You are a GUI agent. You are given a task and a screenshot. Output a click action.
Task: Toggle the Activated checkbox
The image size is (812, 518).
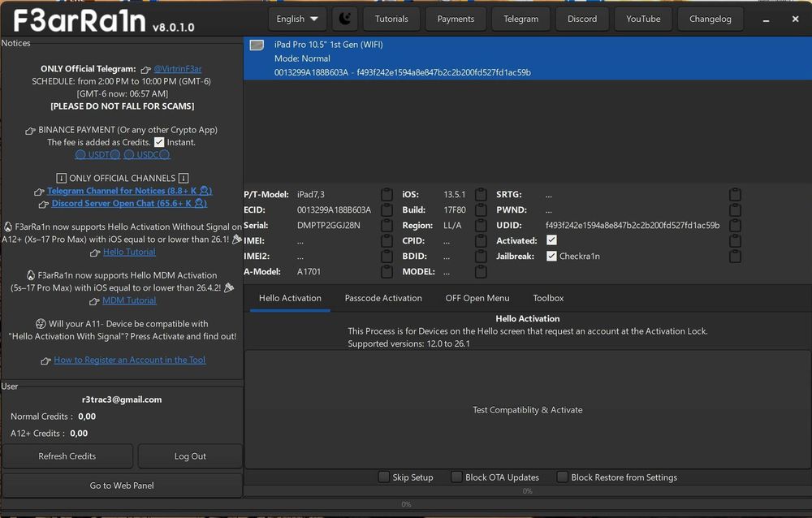tap(551, 240)
